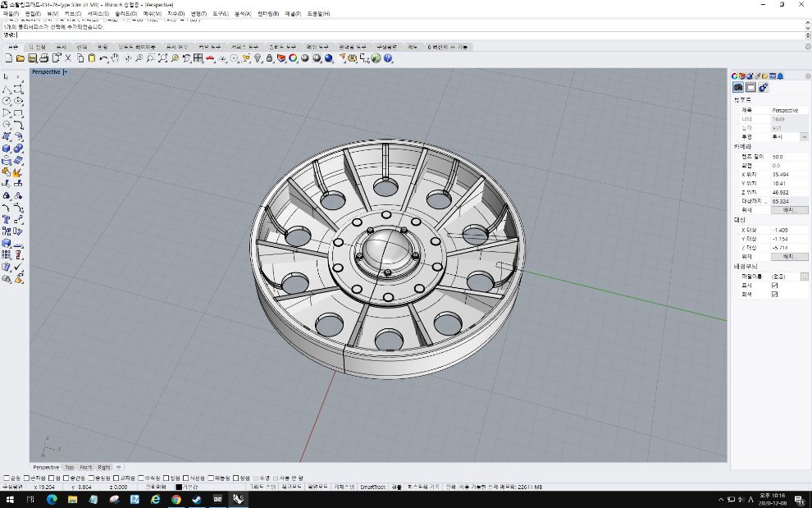Open the 기본값 layer selector in status bar
Image resolution: width=812 pixels, height=508 pixels.
click(x=189, y=487)
